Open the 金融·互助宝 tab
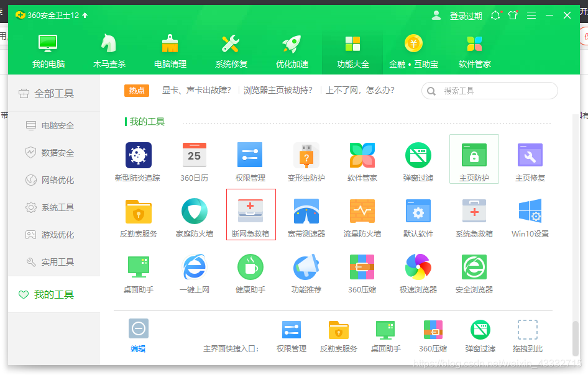The image size is (588, 375). coord(413,52)
